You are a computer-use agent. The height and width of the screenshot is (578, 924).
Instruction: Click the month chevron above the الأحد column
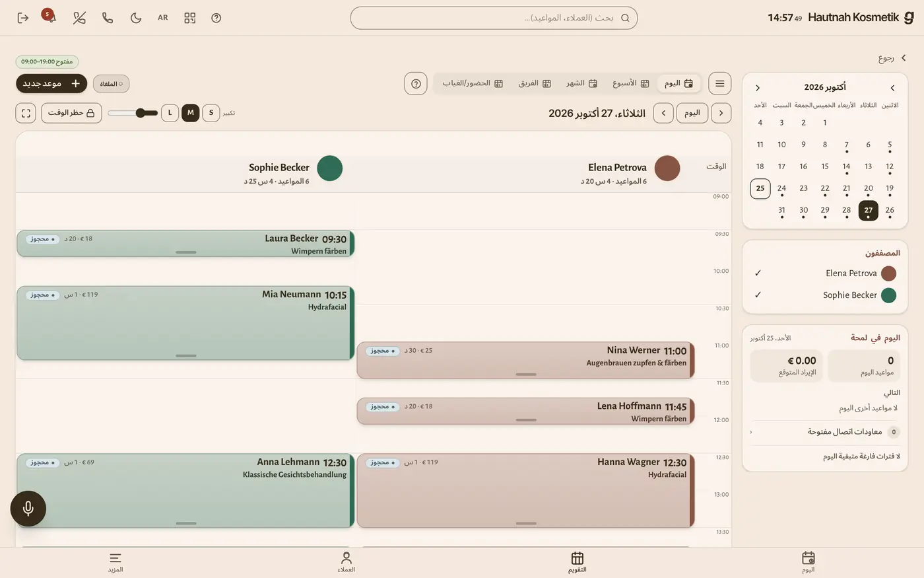[x=758, y=88]
